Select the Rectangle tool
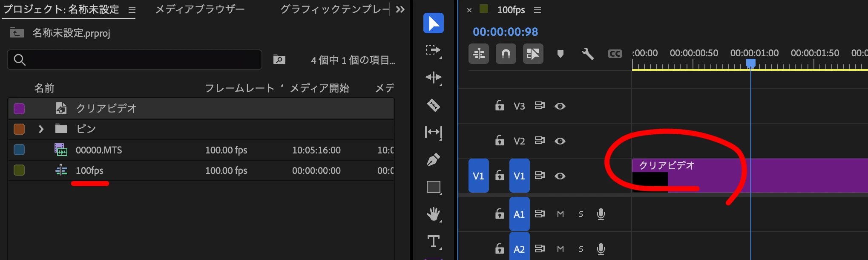Screen dimensions: 868x260 434,187
